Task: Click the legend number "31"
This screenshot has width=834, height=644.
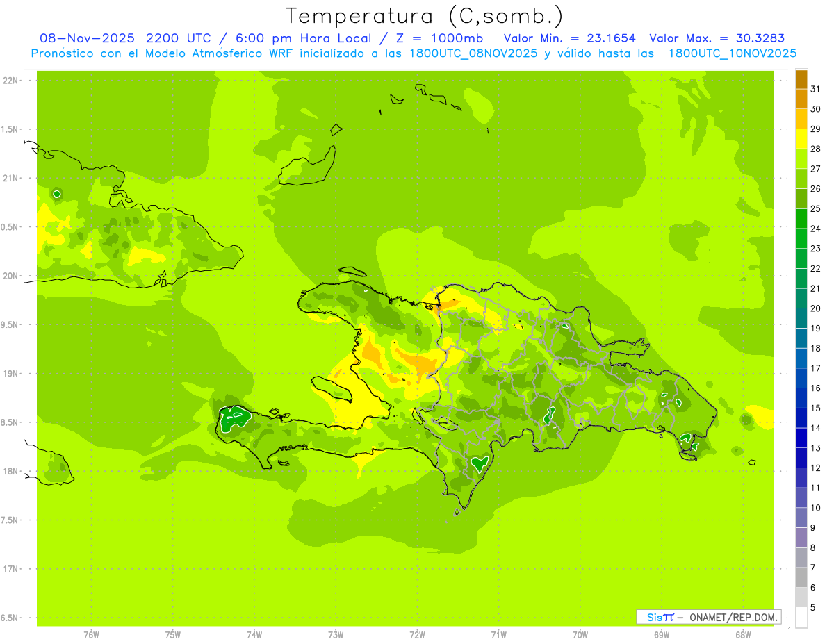Action: (815, 89)
